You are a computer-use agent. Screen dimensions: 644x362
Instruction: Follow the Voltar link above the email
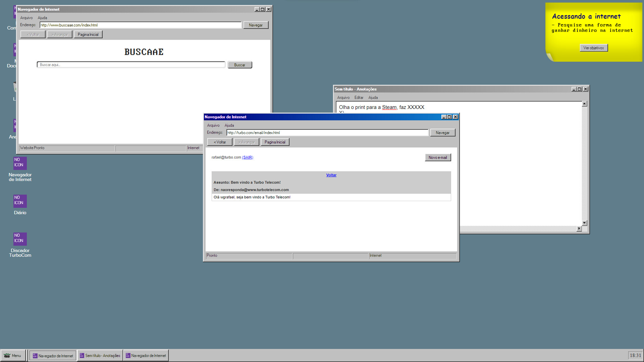(x=331, y=175)
